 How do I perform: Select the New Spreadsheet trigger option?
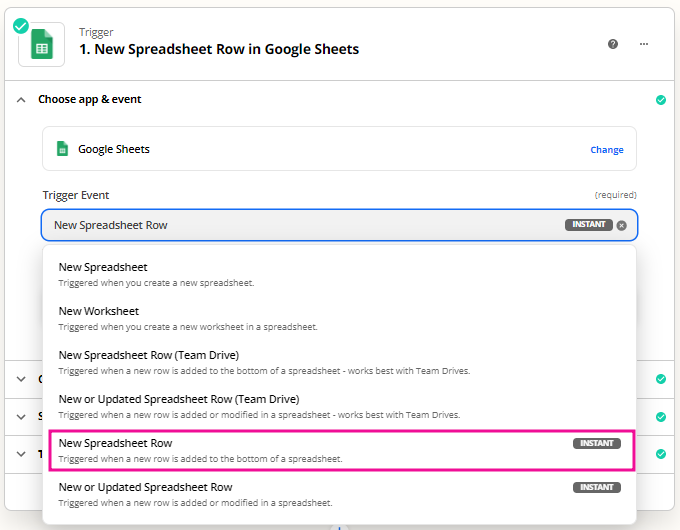pyautogui.click(x=103, y=267)
